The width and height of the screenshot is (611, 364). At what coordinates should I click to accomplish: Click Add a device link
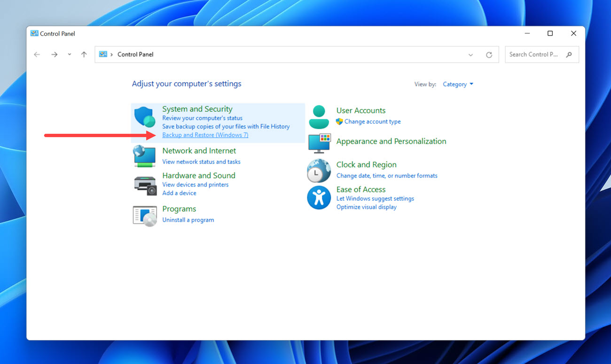[x=180, y=193]
